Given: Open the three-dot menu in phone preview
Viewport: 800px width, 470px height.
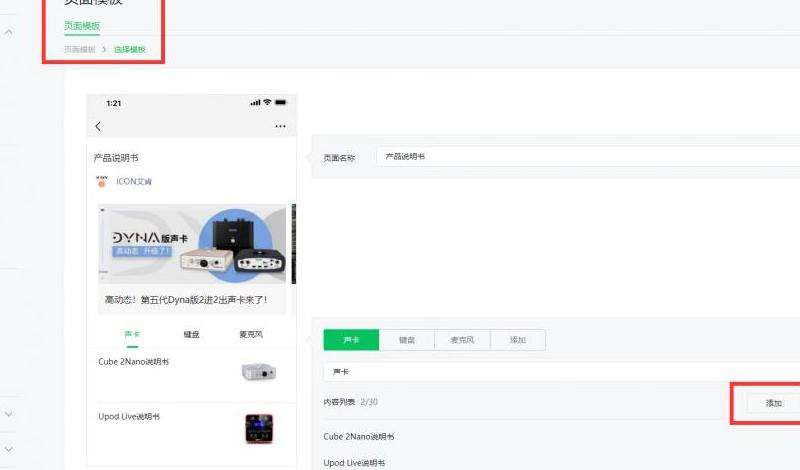Looking at the screenshot, I should click(280, 126).
